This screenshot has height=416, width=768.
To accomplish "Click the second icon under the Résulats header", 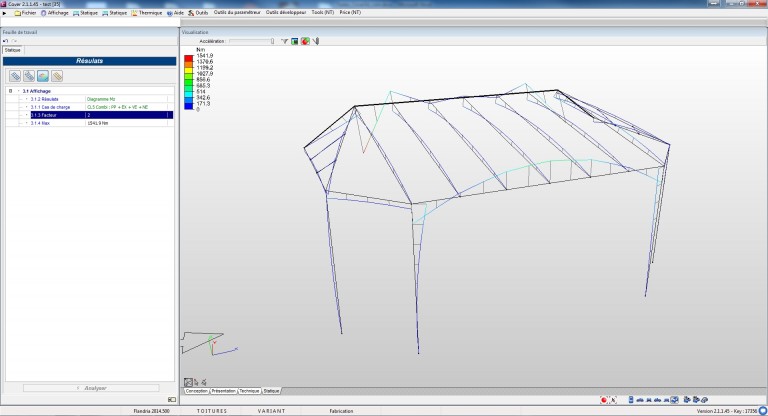I will click(x=29, y=76).
